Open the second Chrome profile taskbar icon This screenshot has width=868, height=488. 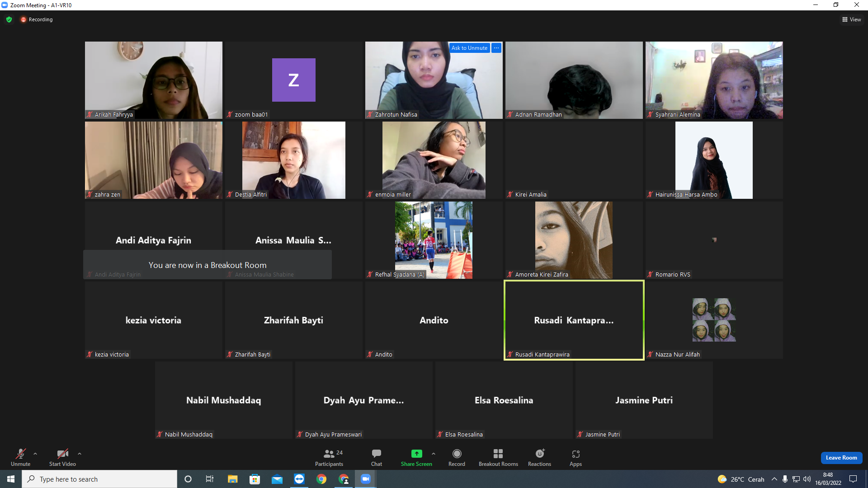pyautogui.click(x=344, y=479)
